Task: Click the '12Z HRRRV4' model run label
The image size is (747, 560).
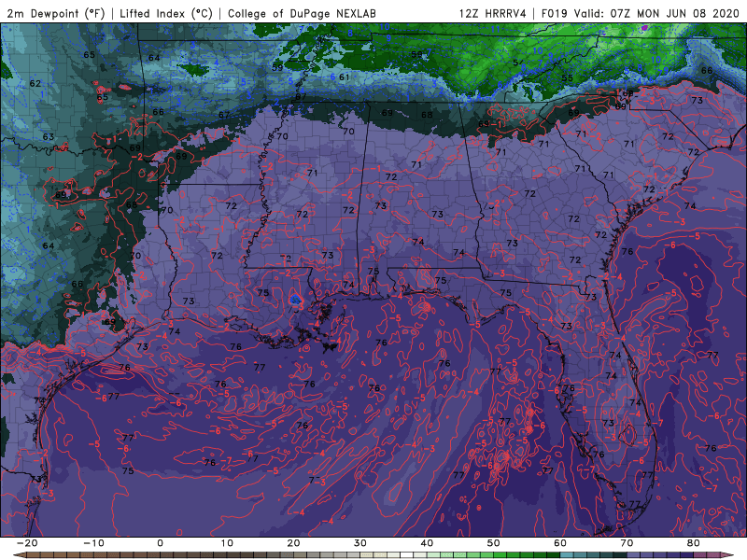Action: (493, 13)
